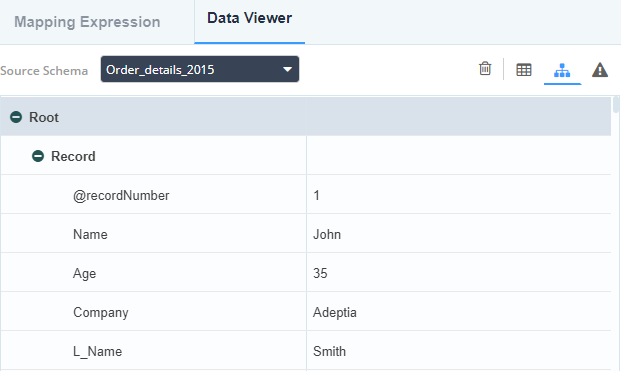Collapse the Record node minus icon

point(38,156)
